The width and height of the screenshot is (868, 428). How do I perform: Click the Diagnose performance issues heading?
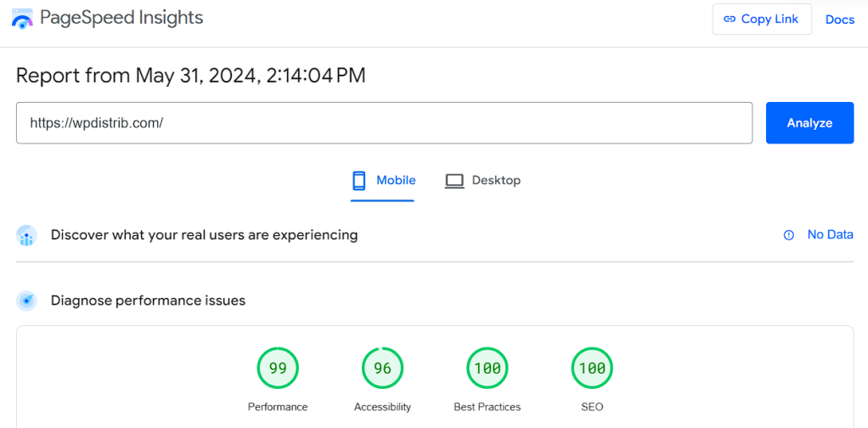(x=149, y=301)
